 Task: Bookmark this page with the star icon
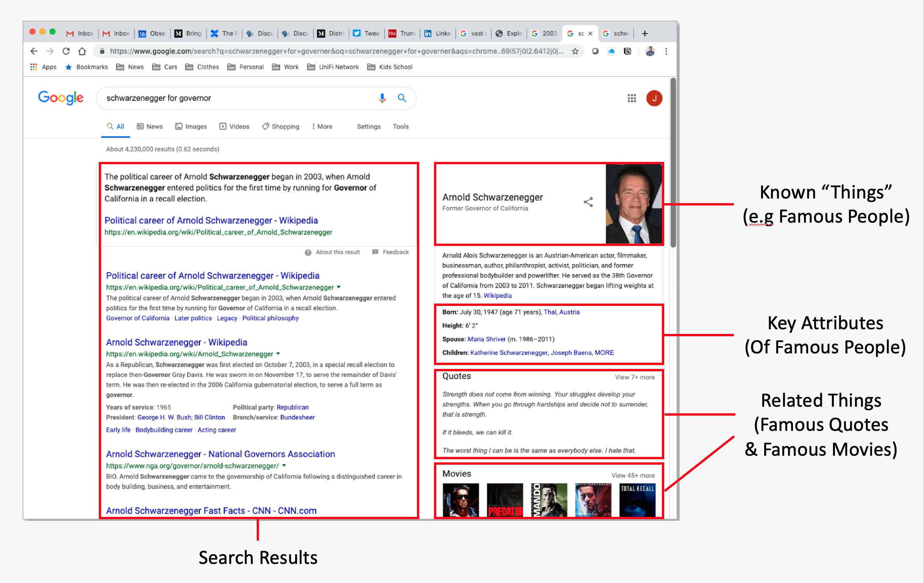(575, 51)
